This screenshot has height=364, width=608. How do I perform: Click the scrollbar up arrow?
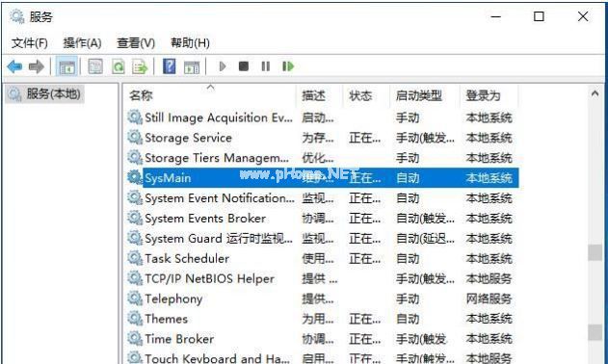click(x=595, y=93)
